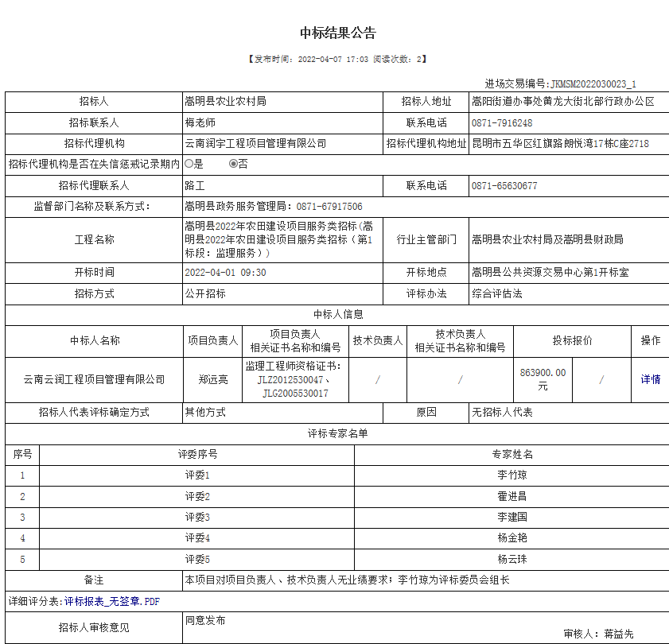Click the agency phone number 0871-65630677
The image size is (669, 644).
tap(504, 186)
